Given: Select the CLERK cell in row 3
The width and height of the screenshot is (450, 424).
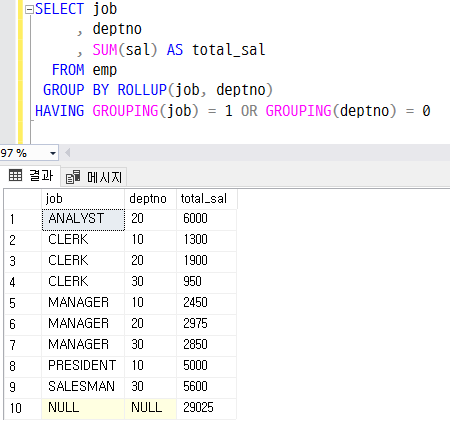Looking at the screenshot, I should [83, 261].
